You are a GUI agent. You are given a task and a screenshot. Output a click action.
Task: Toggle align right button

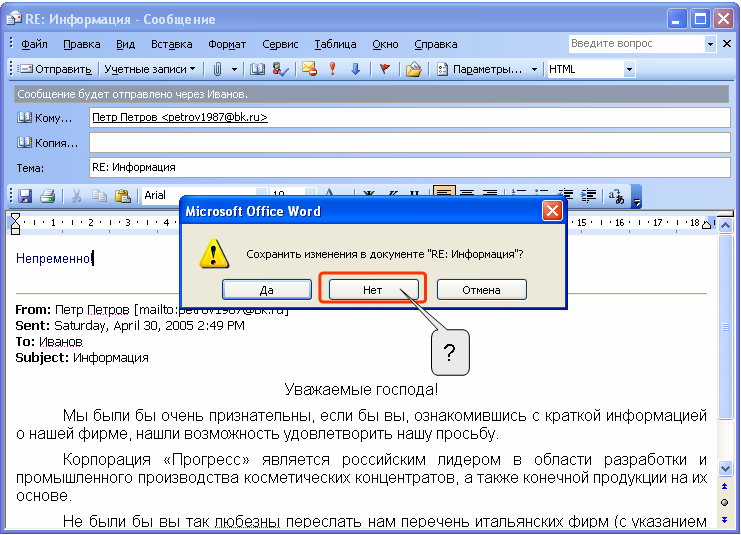[x=490, y=192]
